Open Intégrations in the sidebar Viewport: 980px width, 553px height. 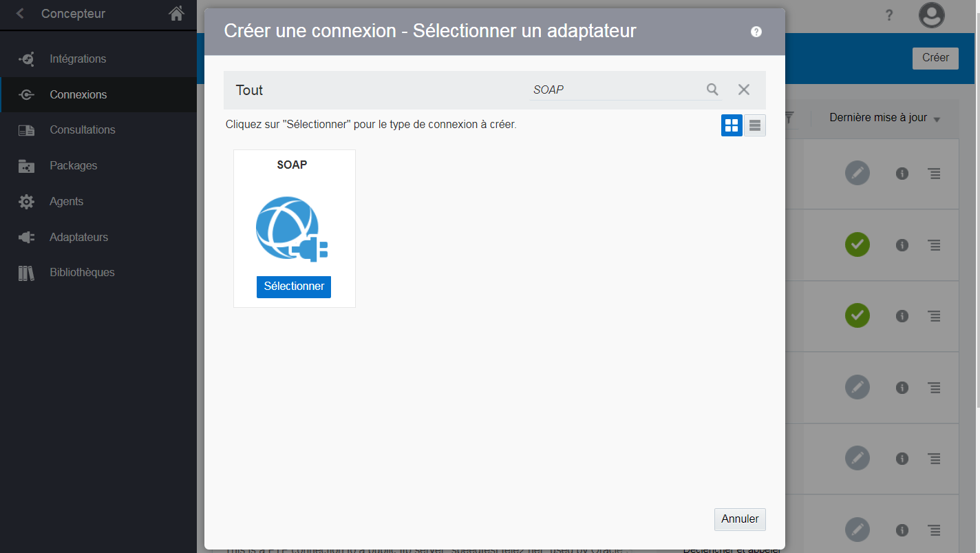[x=78, y=59]
